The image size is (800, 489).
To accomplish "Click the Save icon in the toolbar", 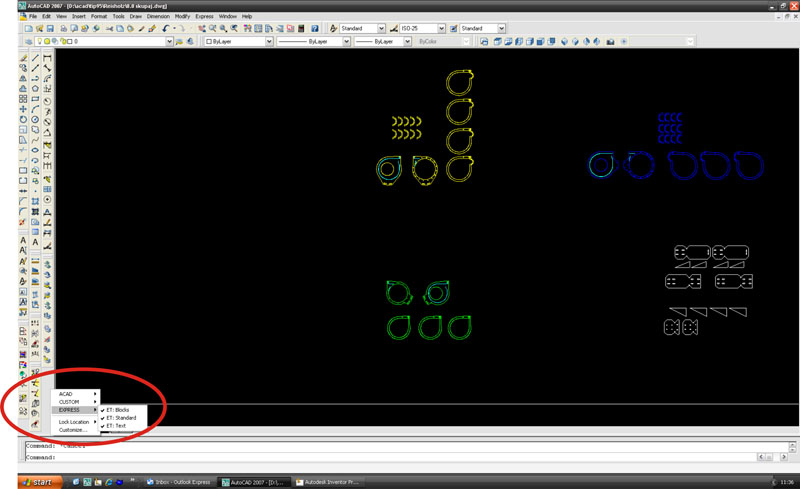I will pos(50,29).
